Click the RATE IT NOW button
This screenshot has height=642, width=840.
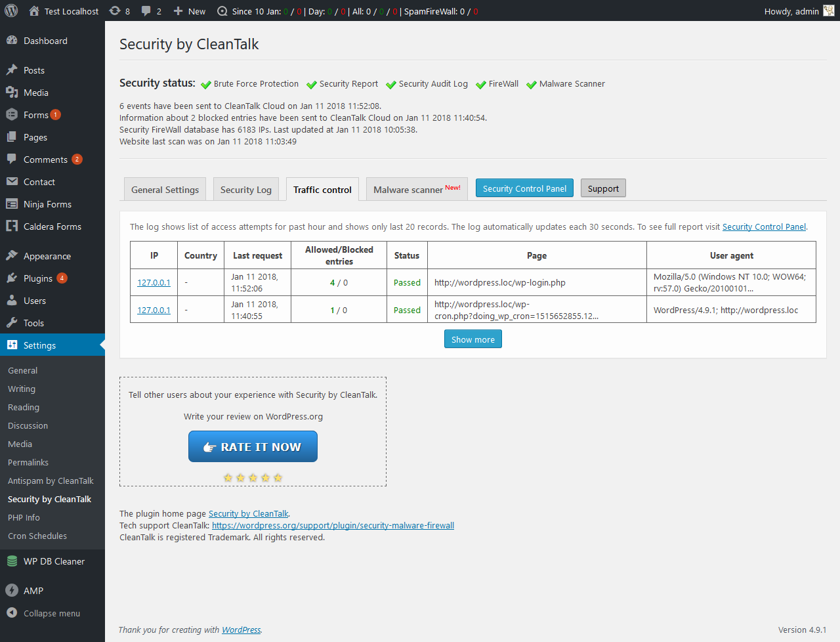[x=253, y=446]
